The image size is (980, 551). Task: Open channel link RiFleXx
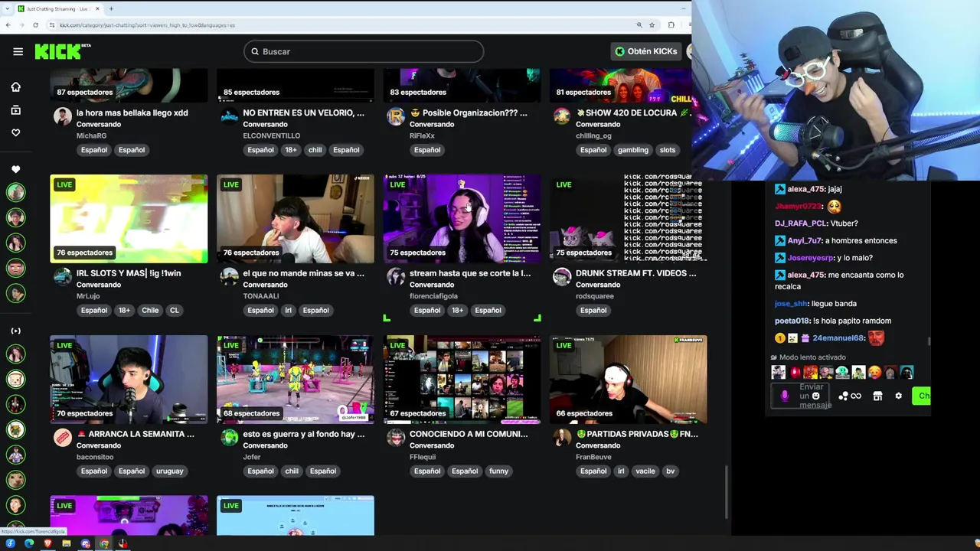(x=422, y=135)
